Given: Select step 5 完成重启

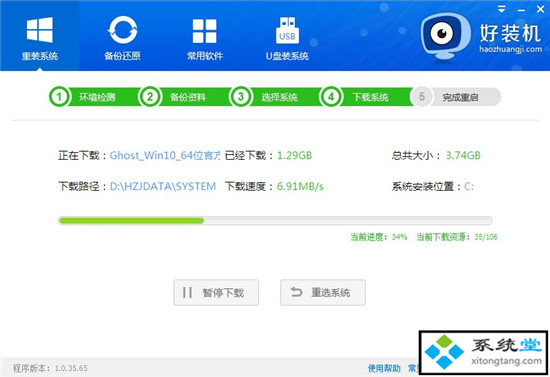Looking at the screenshot, I should [455, 97].
